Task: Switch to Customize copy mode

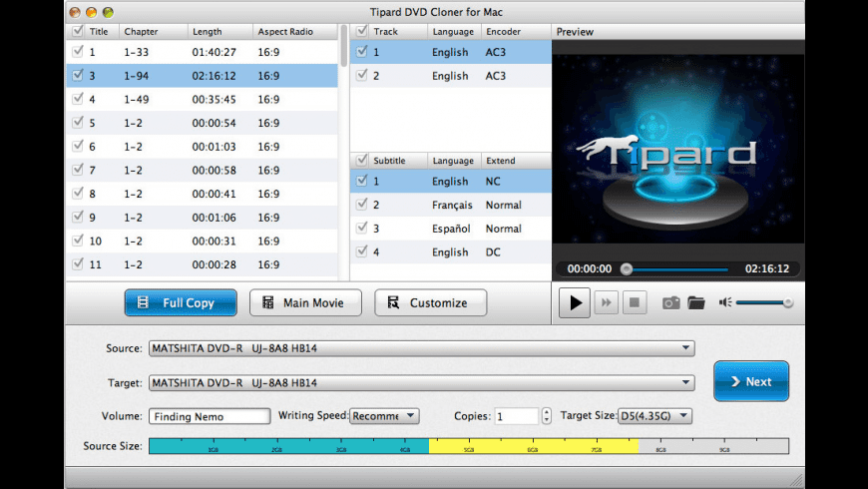Action: [x=430, y=302]
